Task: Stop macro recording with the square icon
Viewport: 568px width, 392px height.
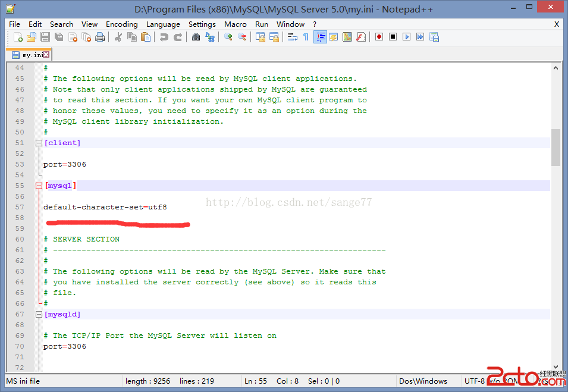Action: [393, 37]
